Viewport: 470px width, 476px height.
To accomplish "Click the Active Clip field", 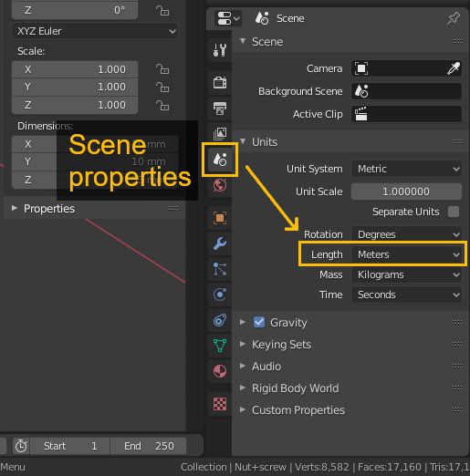I will [406, 114].
